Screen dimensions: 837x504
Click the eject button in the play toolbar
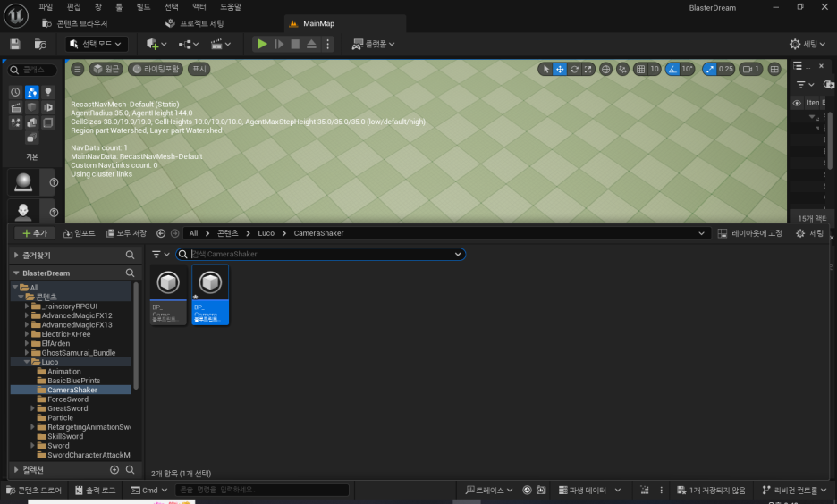pyautogui.click(x=311, y=44)
